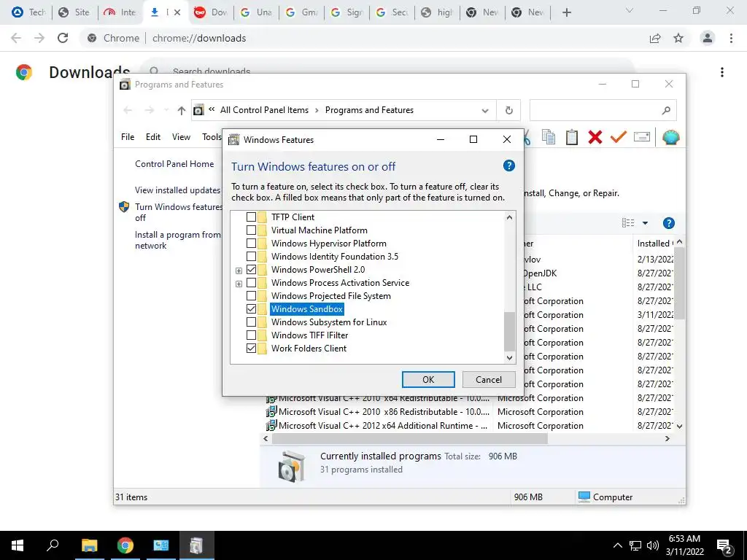Uncheck the Windows Sandbox checkbox
The height and width of the screenshot is (560, 747).
click(251, 309)
